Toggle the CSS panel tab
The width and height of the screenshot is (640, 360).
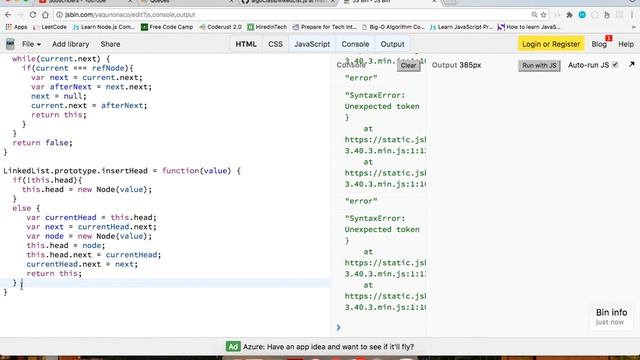pyautogui.click(x=276, y=44)
